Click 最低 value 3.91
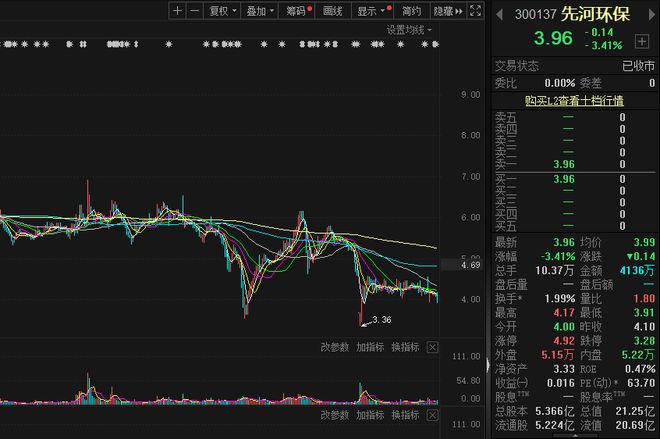660x439 pixels. point(644,313)
